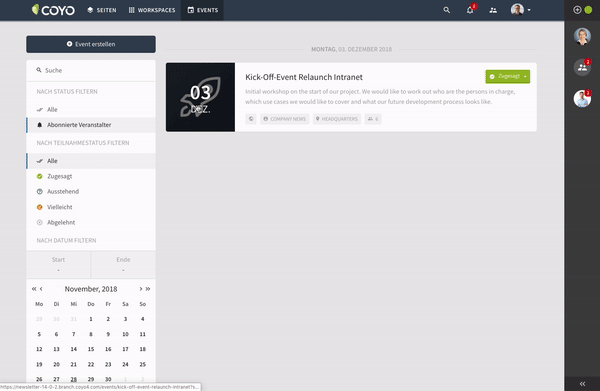Click the Start date field
Image resolution: width=600 pixels, height=391 pixels.
pyautogui.click(x=58, y=264)
